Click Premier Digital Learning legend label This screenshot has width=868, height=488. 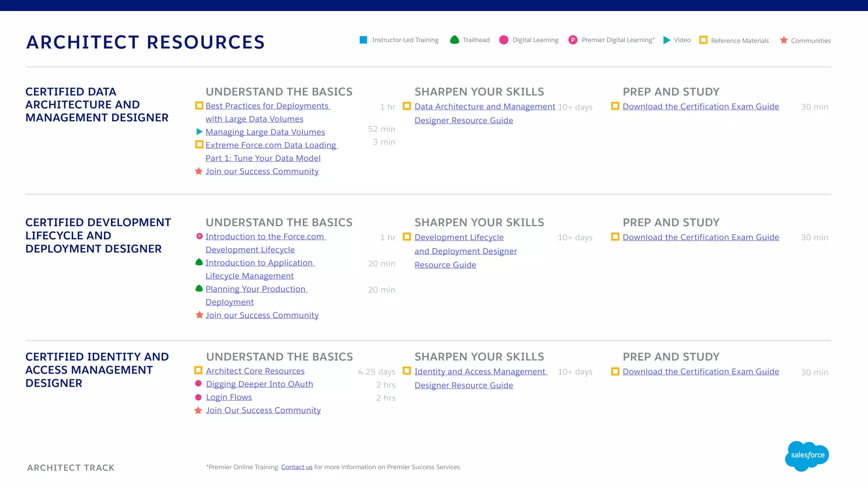[x=618, y=40]
